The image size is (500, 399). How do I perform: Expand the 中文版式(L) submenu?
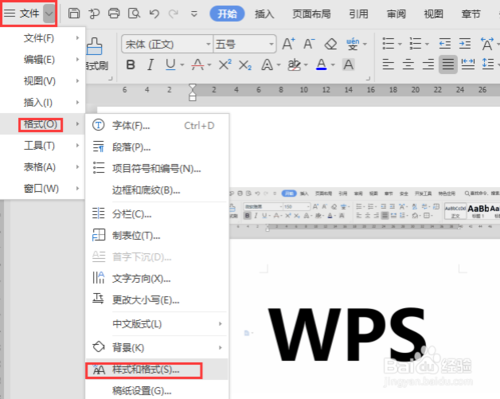tap(157, 324)
